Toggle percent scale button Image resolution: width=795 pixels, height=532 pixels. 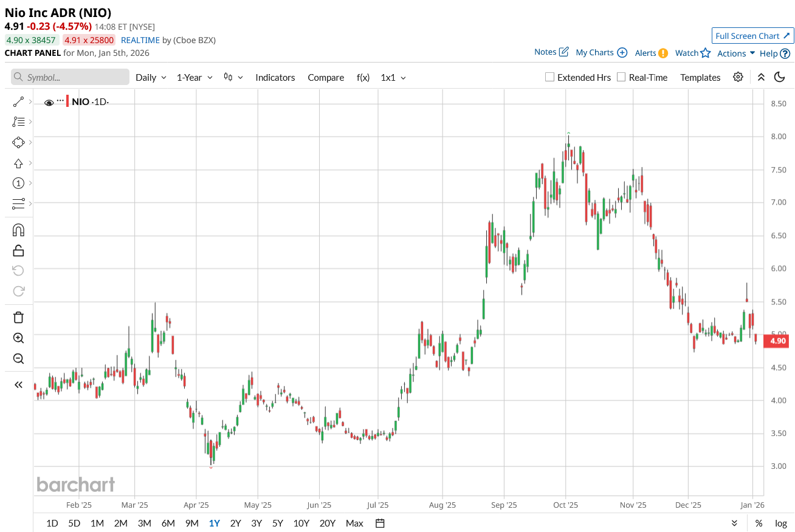759,523
